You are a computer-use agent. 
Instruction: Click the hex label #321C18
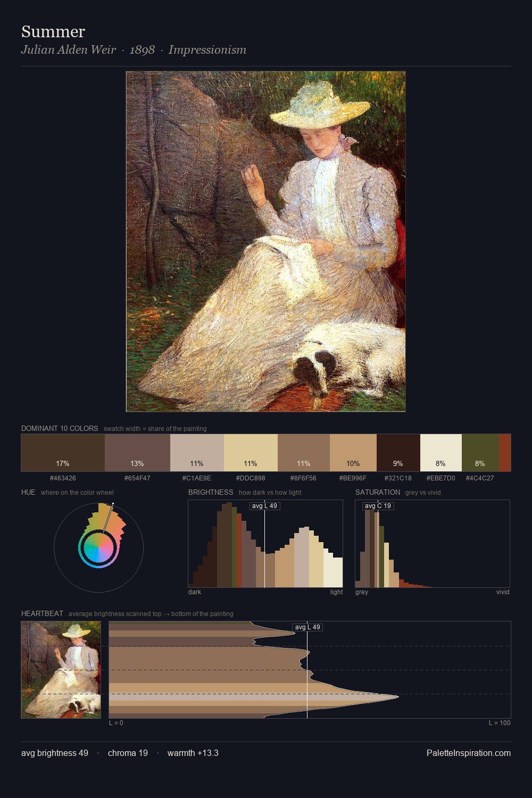tap(398, 478)
